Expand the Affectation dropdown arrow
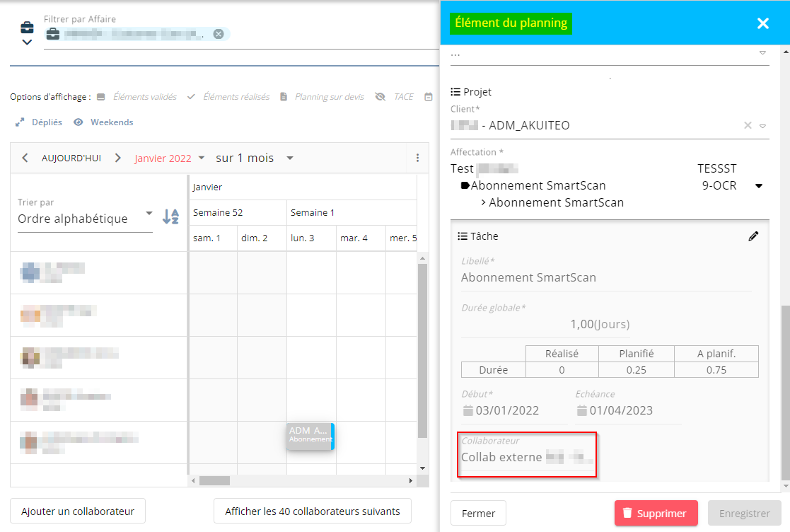The image size is (790, 532). (759, 186)
